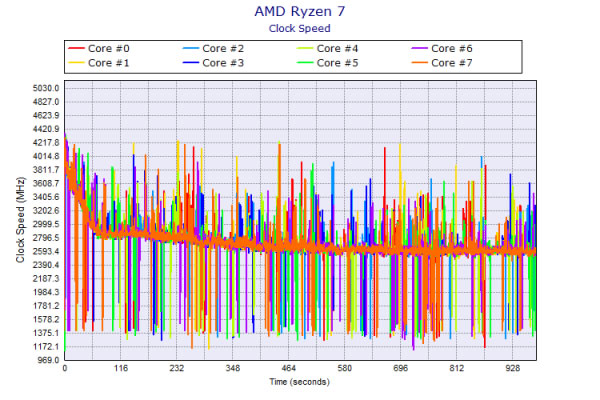The image size is (600, 400).
Task: Click the 4827.0 y-axis value
Action: [46, 102]
